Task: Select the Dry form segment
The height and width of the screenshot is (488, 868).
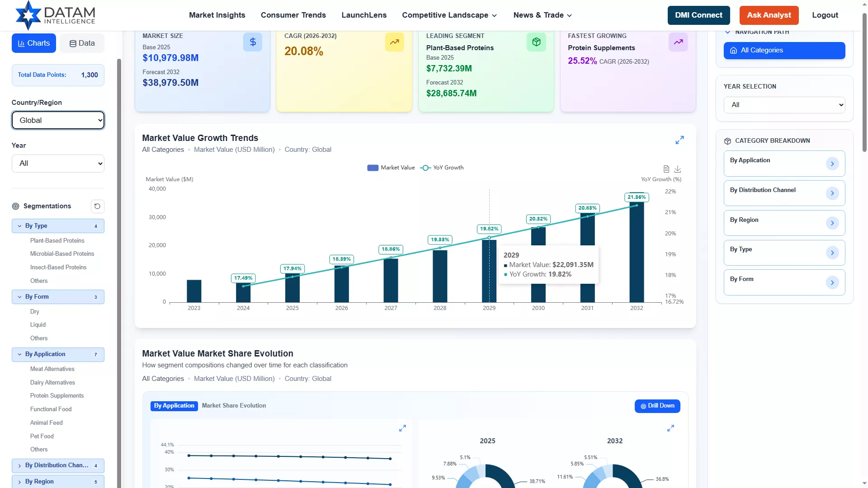Action: click(35, 312)
